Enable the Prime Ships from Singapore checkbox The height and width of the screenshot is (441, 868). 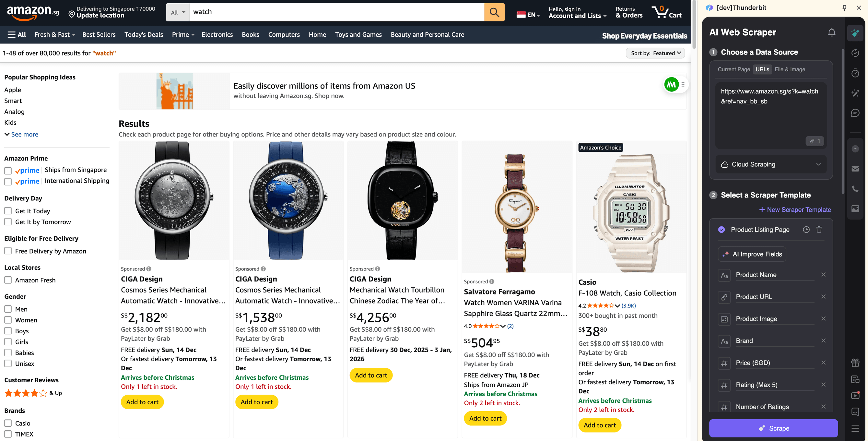(x=8, y=171)
